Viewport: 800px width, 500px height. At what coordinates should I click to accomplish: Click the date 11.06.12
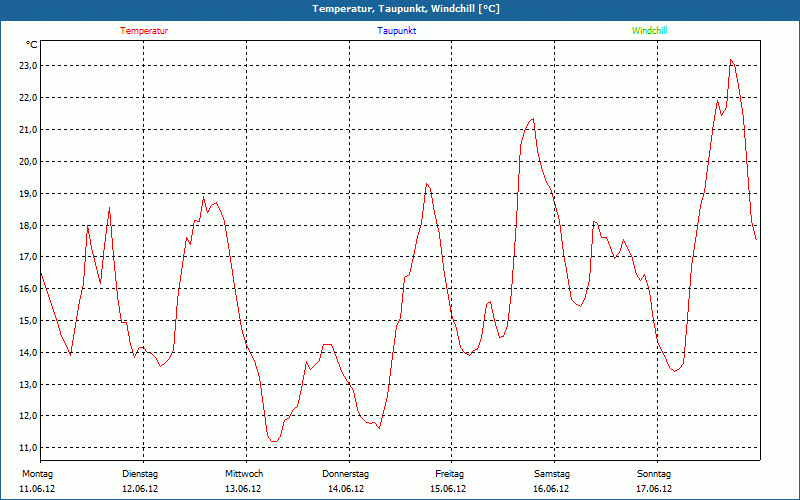click(37, 489)
